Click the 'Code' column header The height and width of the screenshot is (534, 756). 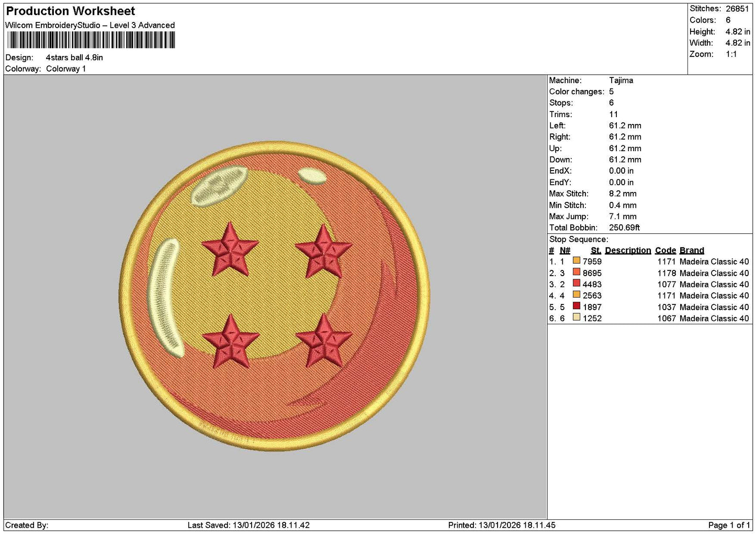(x=665, y=251)
